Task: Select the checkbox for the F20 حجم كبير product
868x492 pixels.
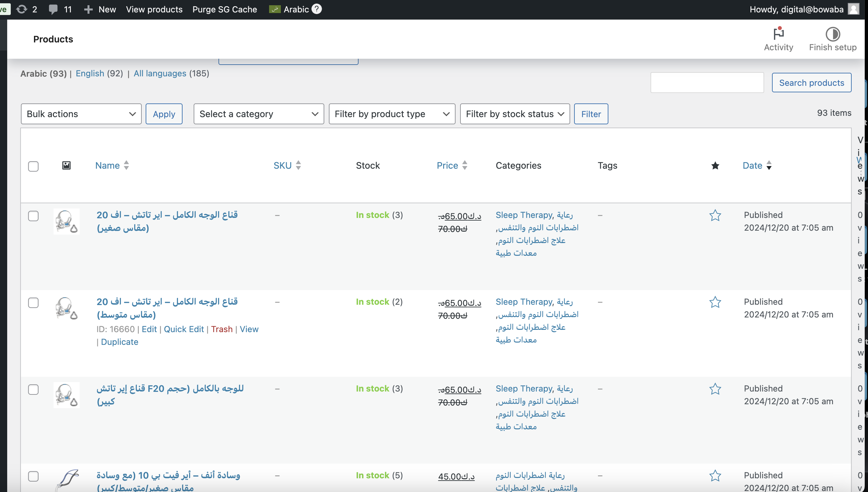Action: 33,390
